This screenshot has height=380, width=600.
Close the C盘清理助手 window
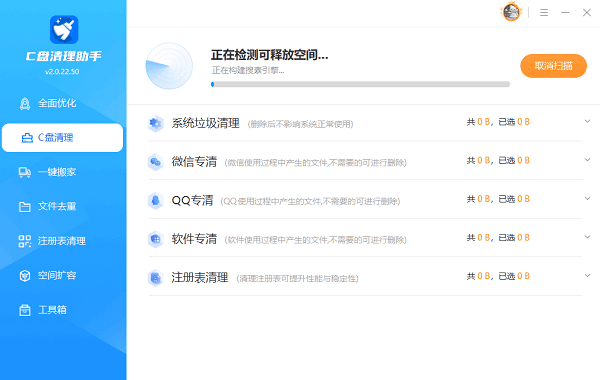pyautogui.click(x=587, y=13)
